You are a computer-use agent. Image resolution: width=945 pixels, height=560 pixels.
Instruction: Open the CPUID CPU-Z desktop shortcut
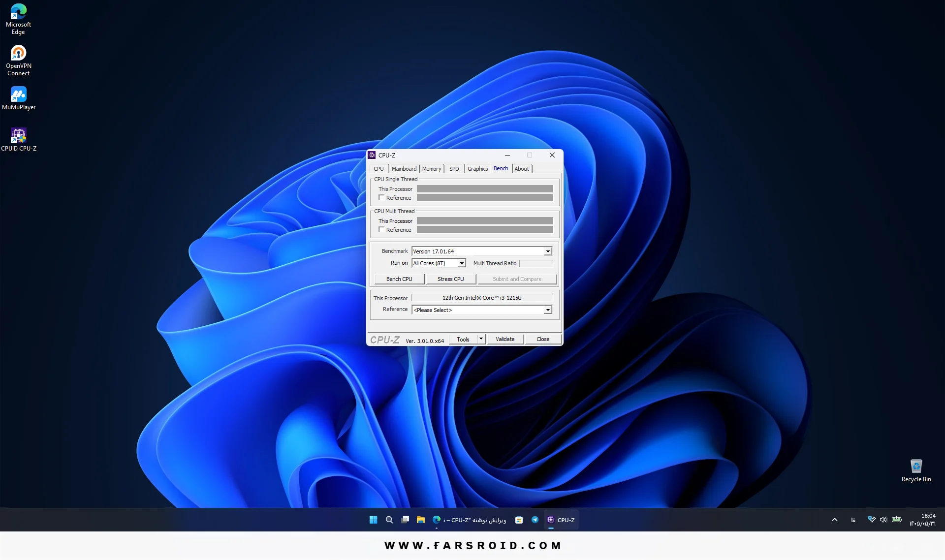(19, 139)
